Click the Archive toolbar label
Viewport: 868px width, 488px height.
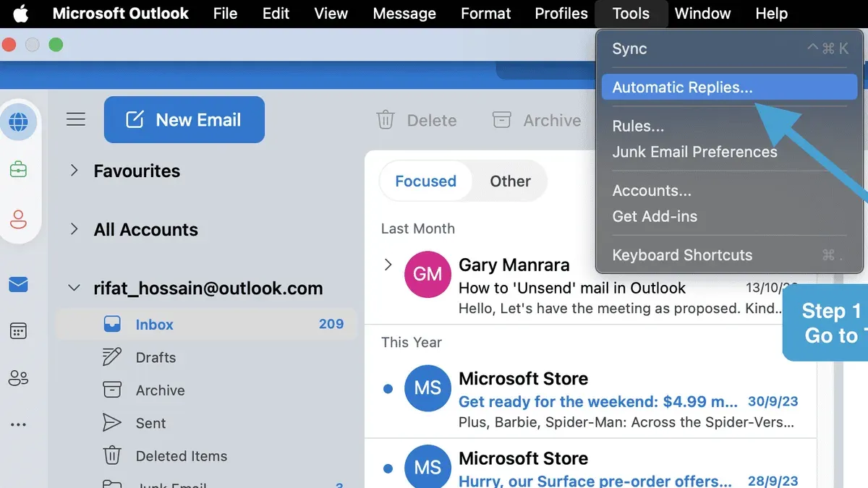[x=552, y=121]
